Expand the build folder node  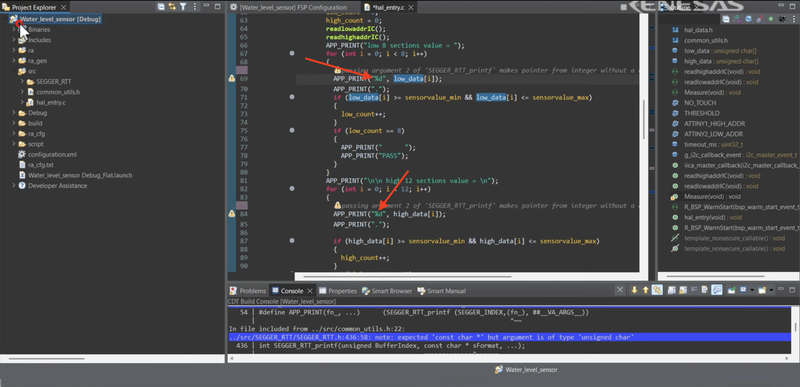click(x=14, y=123)
